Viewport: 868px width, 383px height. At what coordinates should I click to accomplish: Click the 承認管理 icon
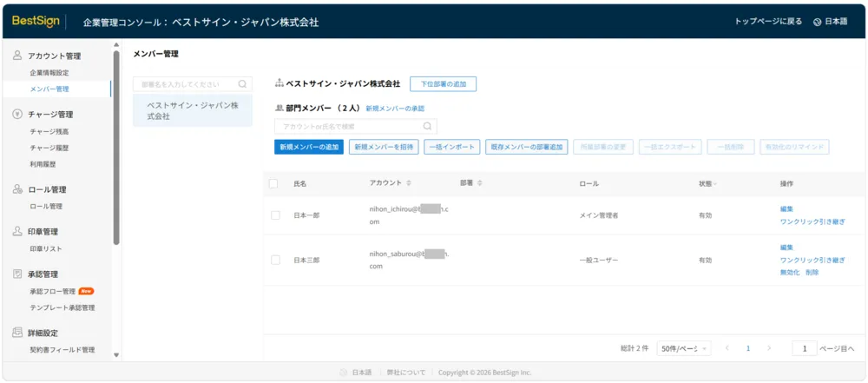pyautogui.click(x=17, y=274)
